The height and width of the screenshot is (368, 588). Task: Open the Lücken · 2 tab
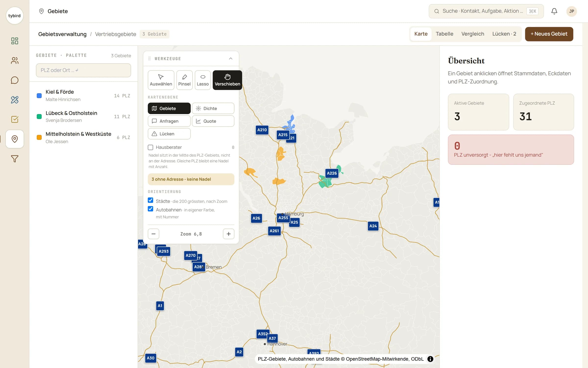[x=504, y=34]
